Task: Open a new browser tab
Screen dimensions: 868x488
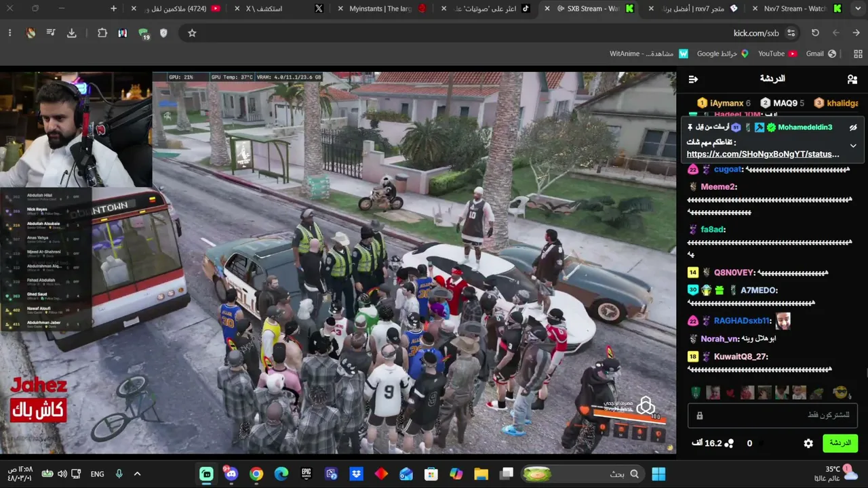Action: tap(113, 9)
